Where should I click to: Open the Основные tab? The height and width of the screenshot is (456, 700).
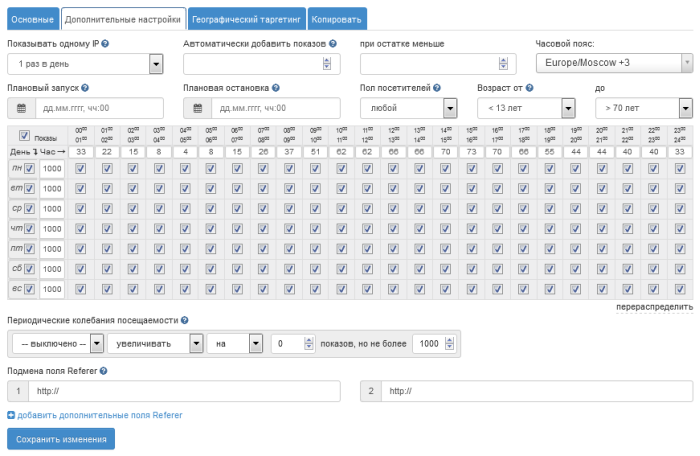point(31,19)
